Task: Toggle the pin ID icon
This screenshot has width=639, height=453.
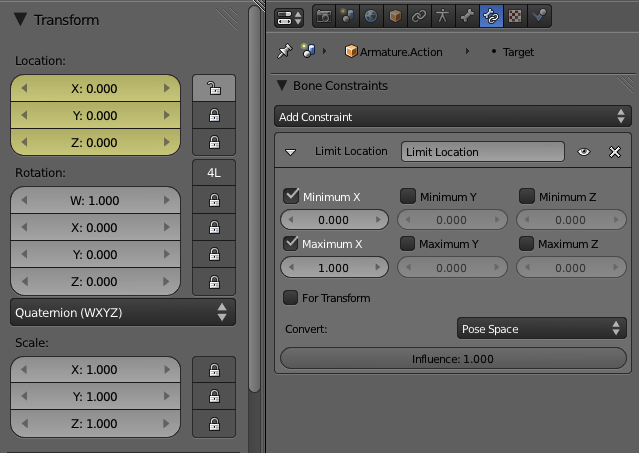Action: click(x=284, y=52)
